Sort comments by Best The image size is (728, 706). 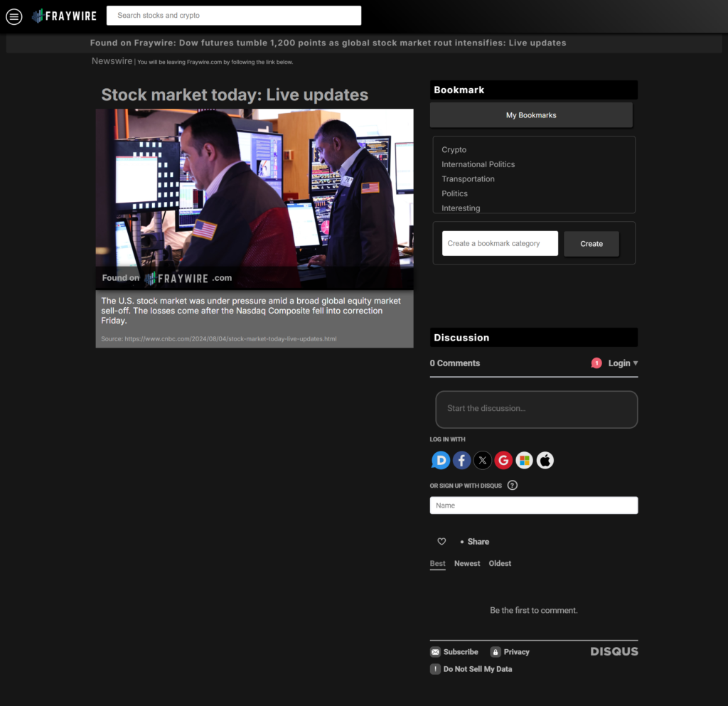click(x=437, y=563)
